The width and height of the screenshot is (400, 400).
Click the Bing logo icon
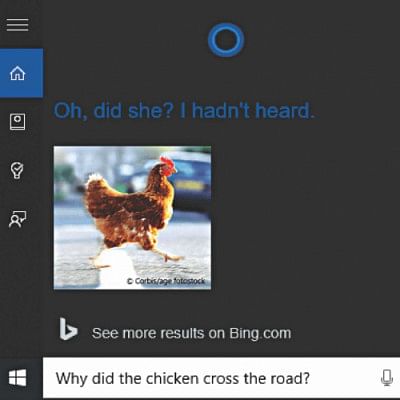(x=68, y=329)
